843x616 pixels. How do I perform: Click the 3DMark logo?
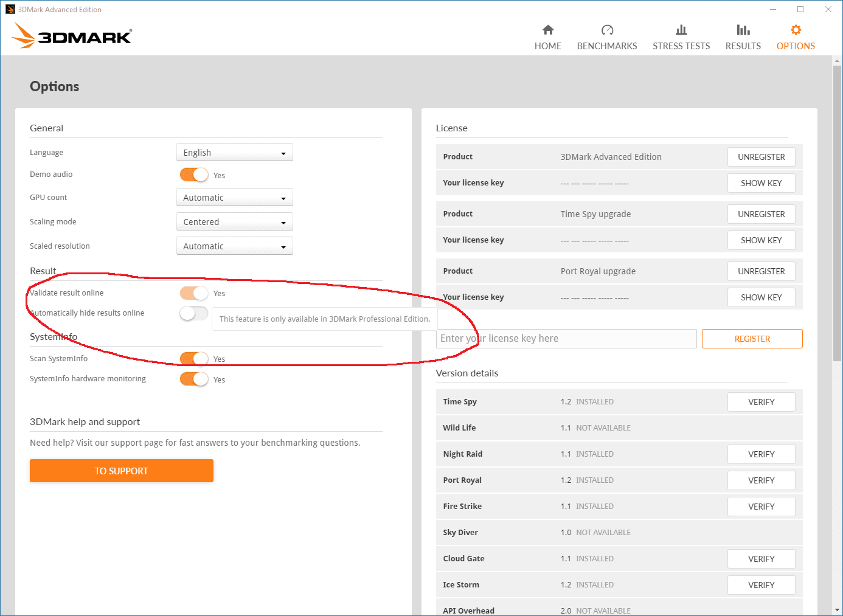point(72,35)
